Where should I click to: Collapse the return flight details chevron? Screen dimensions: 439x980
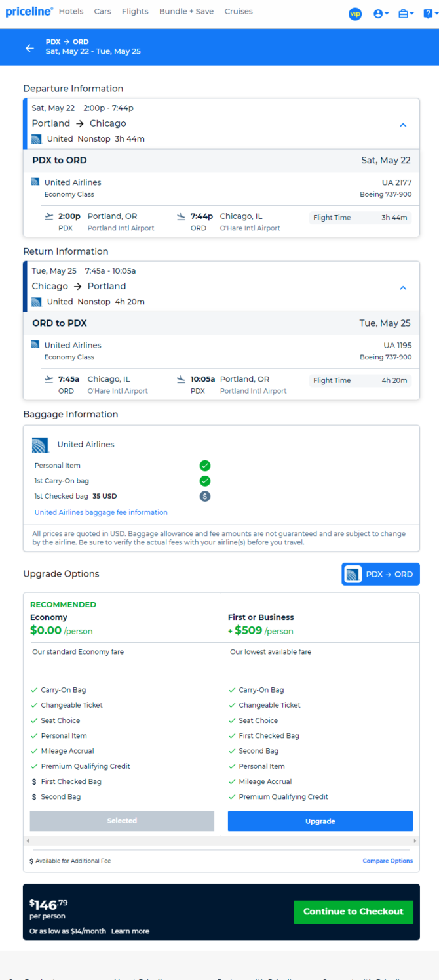tap(403, 287)
